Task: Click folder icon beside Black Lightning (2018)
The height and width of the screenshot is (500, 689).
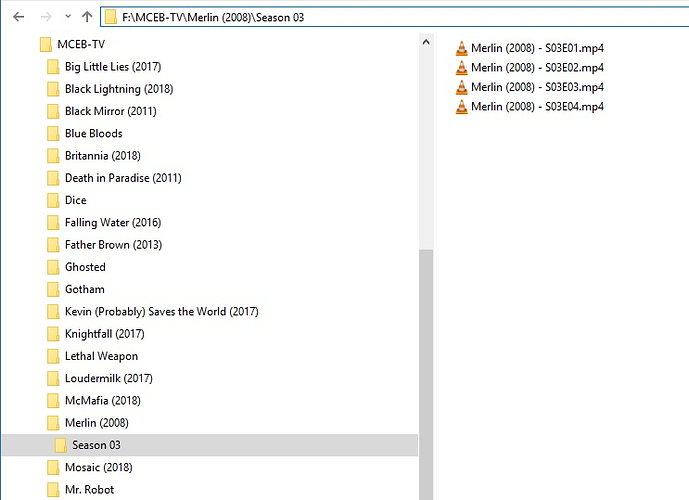Action: 53,89
